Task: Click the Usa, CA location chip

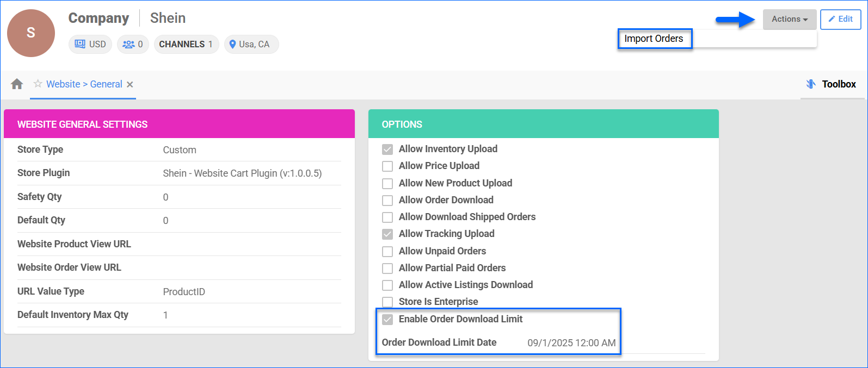Action: click(x=251, y=44)
